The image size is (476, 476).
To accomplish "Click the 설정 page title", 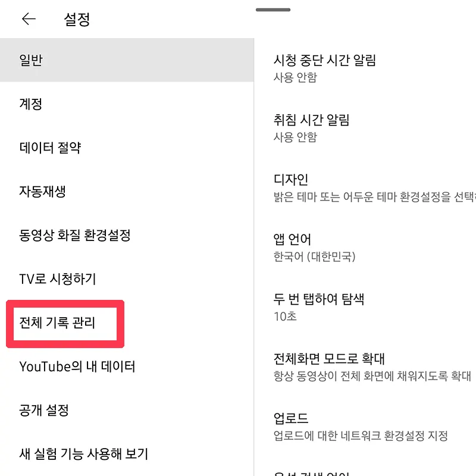I will 77,20.
